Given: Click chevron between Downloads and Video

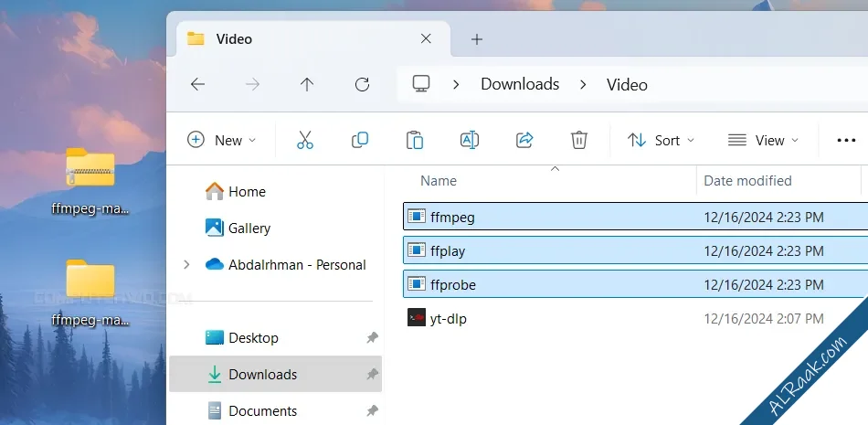Looking at the screenshot, I should pyautogui.click(x=583, y=85).
